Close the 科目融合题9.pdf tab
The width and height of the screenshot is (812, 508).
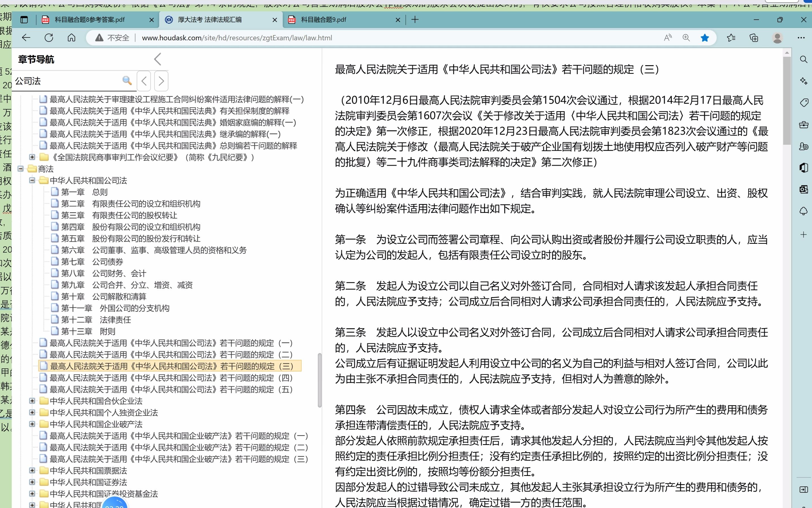pyautogui.click(x=397, y=20)
